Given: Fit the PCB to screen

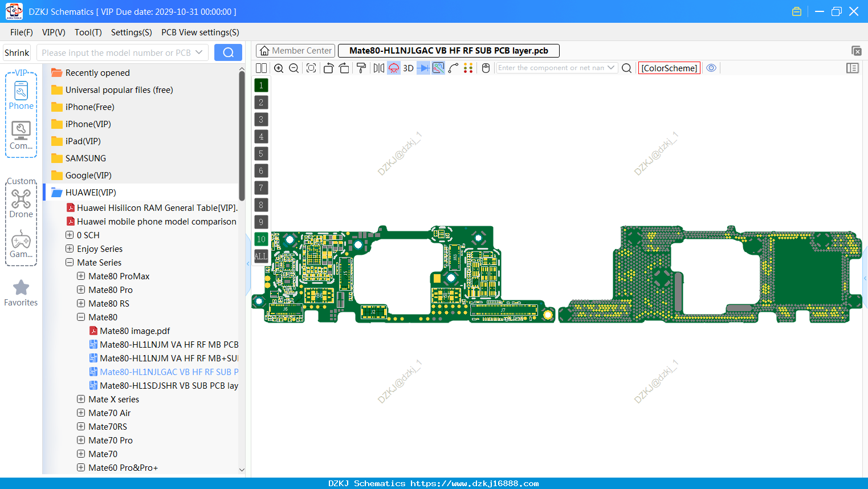Looking at the screenshot, I should (311, 68).
